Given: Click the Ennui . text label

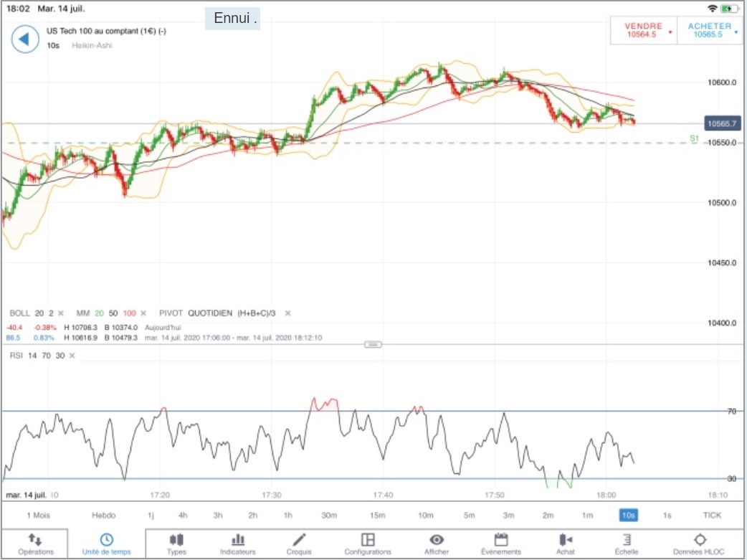Looking at the screenshot, I should pos(233,18).
